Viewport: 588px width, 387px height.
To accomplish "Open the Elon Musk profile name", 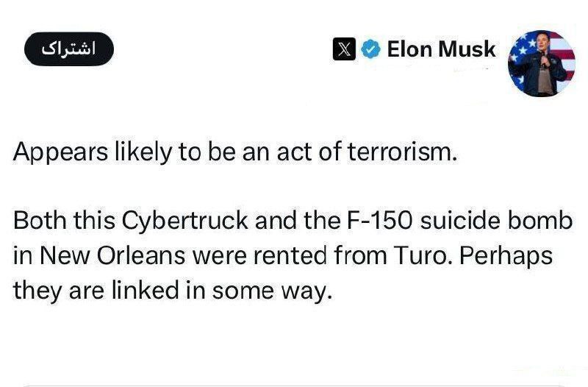I will click(x=441, y=50).
